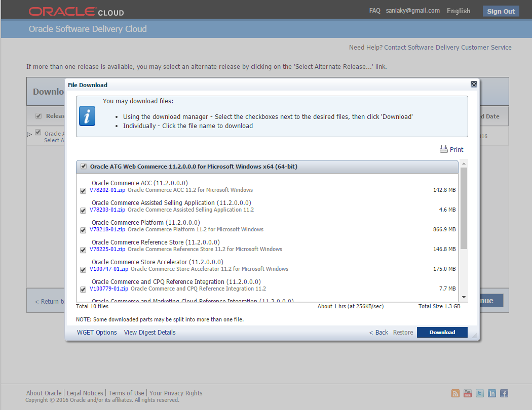Open the Facebook icon in footer
The height and width of the screenshot is (410, 532).
[504, 393]
